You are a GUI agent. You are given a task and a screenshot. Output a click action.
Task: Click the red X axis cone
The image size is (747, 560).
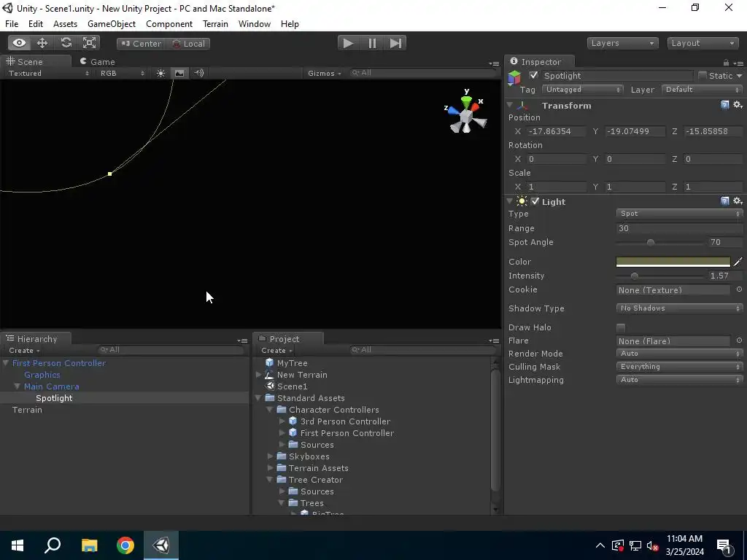[476, 106]
